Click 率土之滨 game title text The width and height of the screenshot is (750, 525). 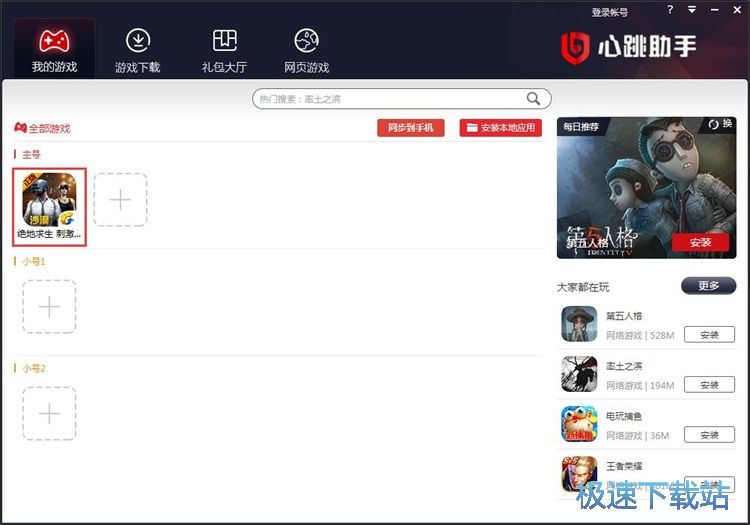point(624,366)
